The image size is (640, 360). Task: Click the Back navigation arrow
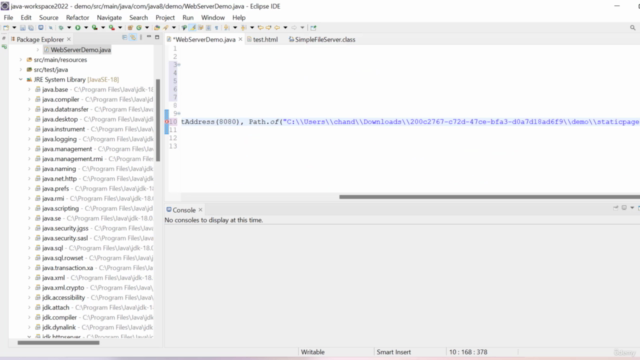(x=277, y=28)
